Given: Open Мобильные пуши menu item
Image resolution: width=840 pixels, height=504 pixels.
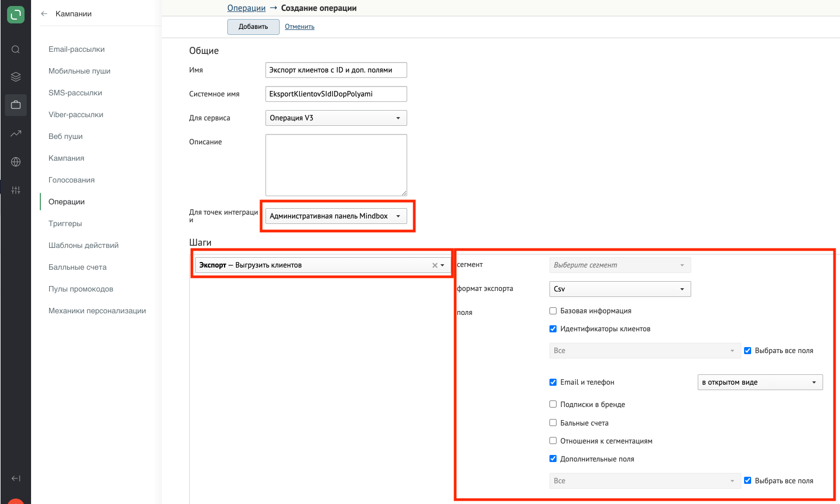Looking at the screenshot, I should (80, 71).
